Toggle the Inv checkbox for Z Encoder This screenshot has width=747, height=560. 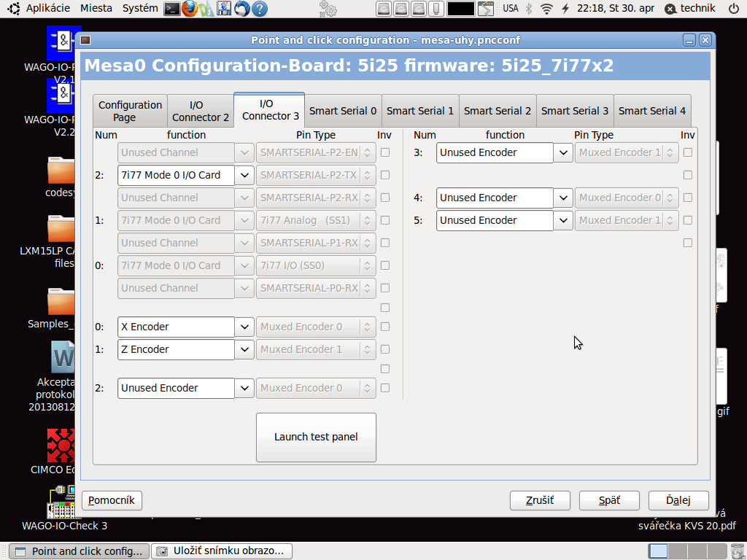(x=385, y=349)
